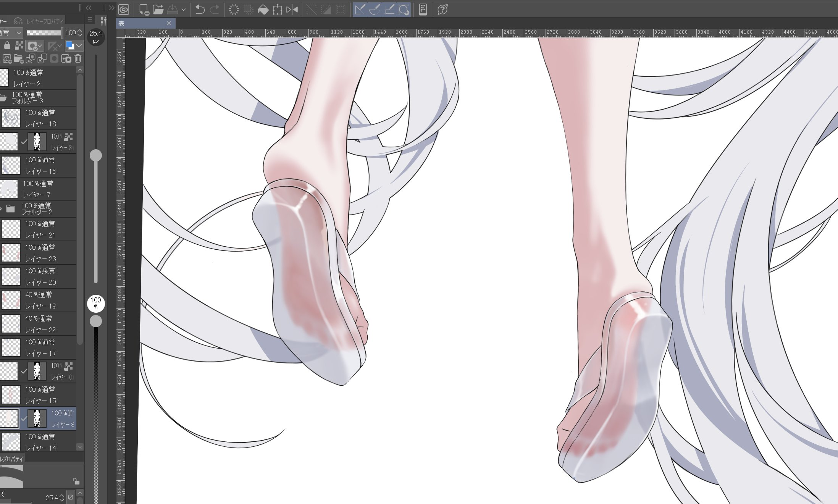
Task: Open the Clip Studio support help icon
Action: point(442,10)
